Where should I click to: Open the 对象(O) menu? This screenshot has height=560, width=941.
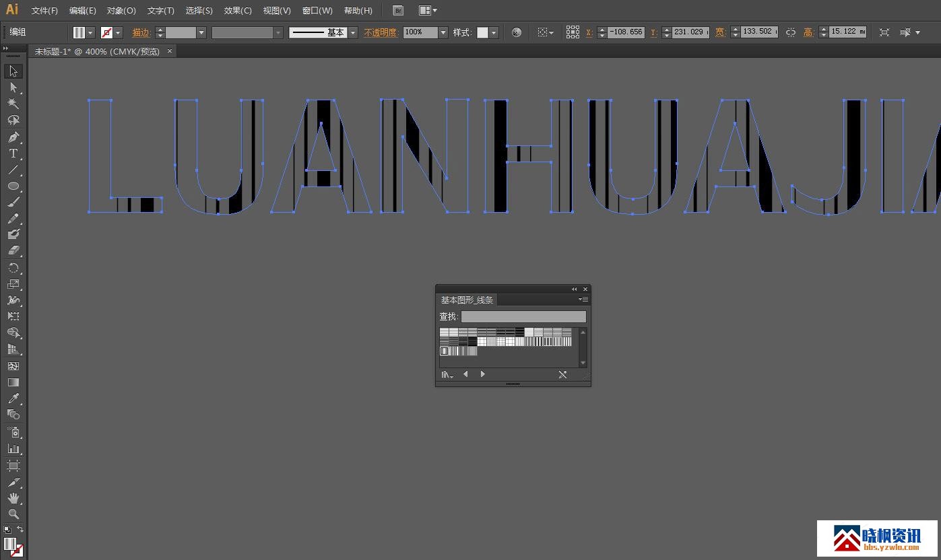point(121,11)
